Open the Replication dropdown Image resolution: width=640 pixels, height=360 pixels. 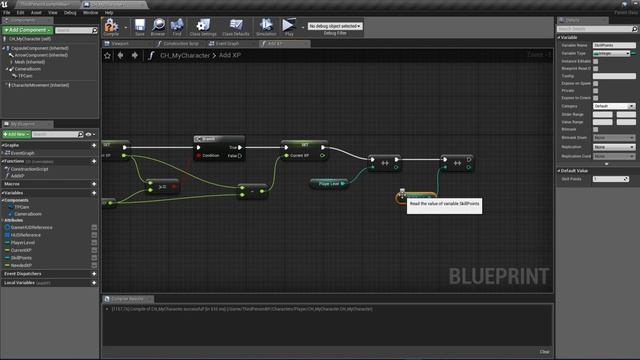point(614,147)
